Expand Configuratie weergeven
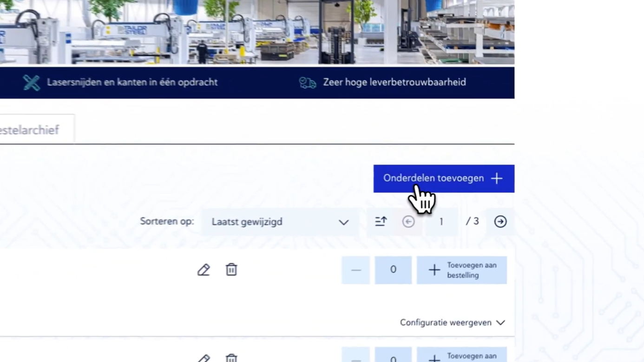The width and height of the screenshot is (644, 362). 452,323
